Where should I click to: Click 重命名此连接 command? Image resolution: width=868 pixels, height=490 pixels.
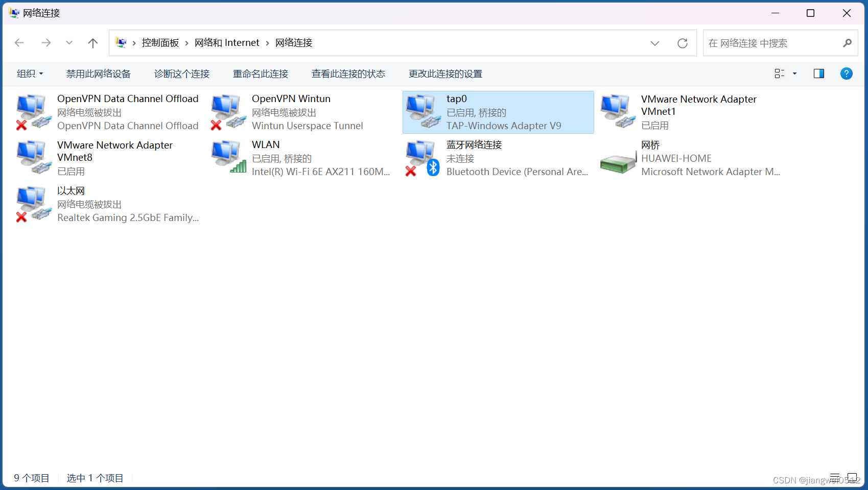[x=261, y=73]
